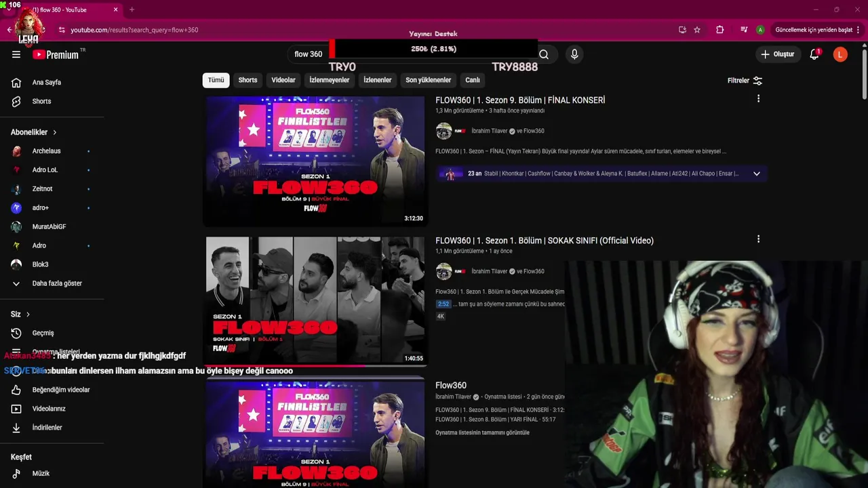Bookmark page with star icon
868x488 pixels.
697,30
